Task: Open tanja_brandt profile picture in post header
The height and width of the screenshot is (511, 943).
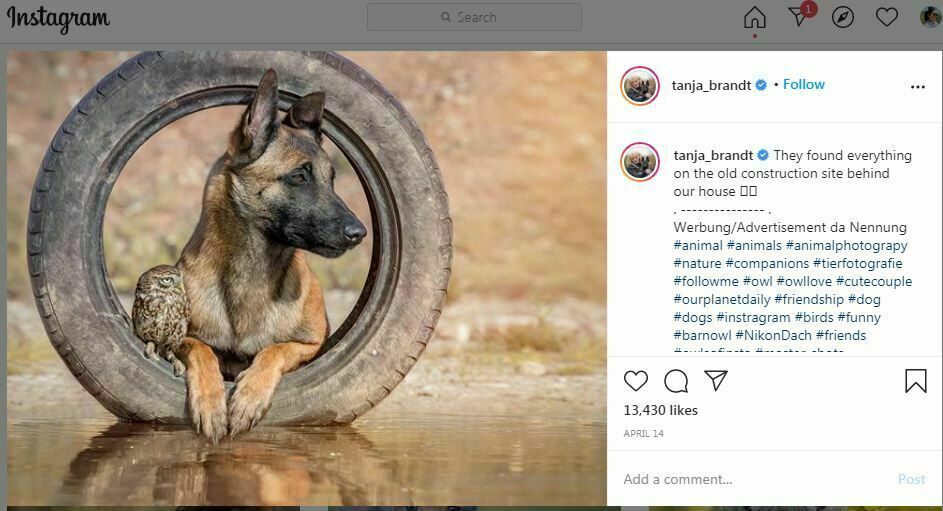Action: tap(639, 86)
